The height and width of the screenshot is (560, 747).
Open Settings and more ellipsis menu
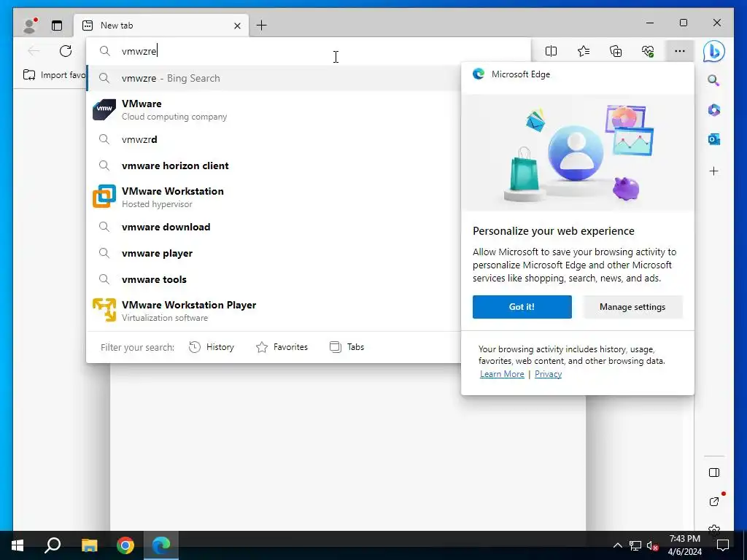pos(680,51)
